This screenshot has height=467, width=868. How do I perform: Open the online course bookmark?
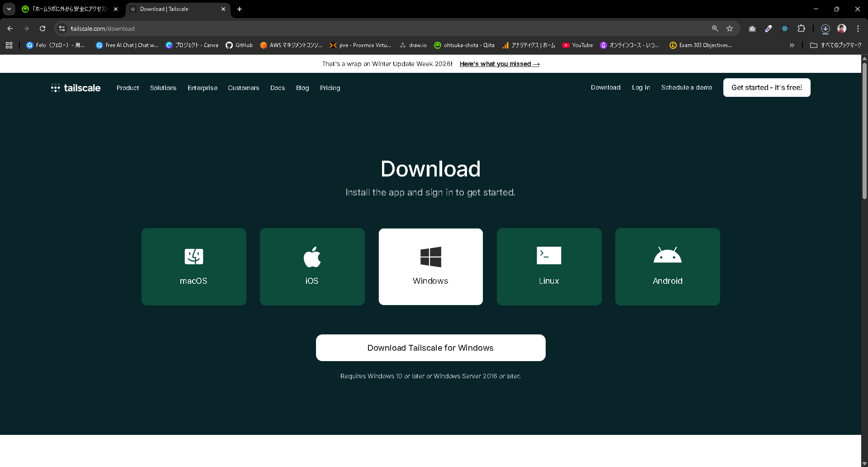[629, 45]
